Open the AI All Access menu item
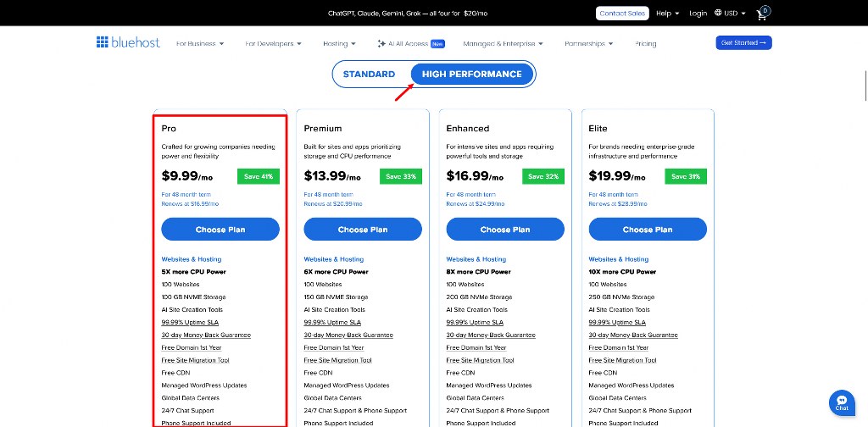868x427 pixels. click(411, 43)
